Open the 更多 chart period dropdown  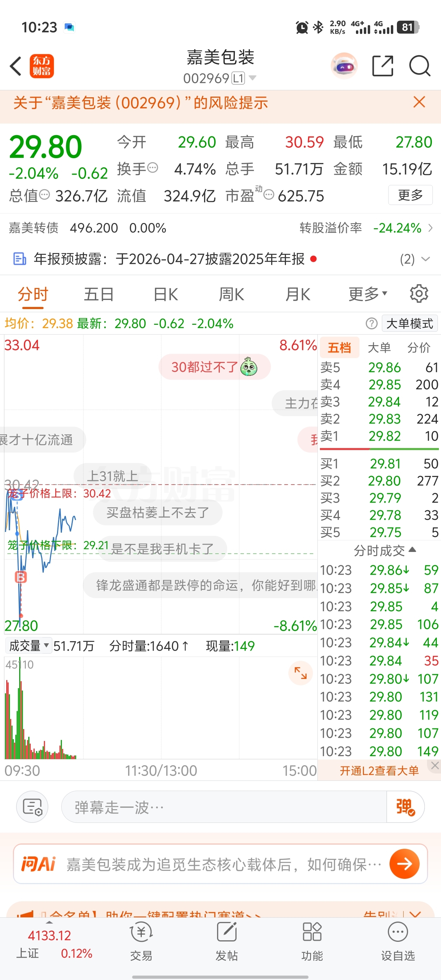pos(368,294)
